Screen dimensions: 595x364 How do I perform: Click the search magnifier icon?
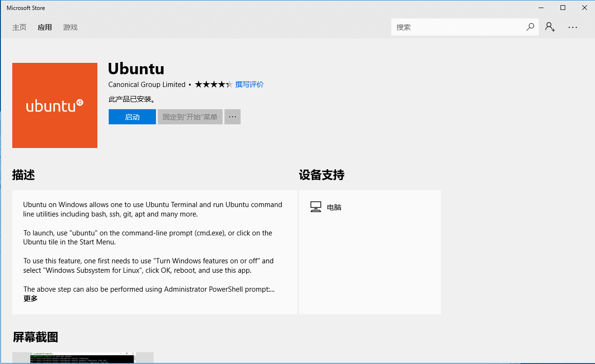pyautogui.click(x=530, y=27)
